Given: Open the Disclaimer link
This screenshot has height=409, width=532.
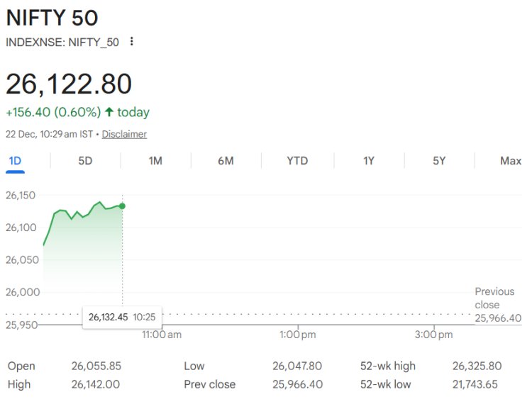Looking at the screenshot, I should click(124, 134).
